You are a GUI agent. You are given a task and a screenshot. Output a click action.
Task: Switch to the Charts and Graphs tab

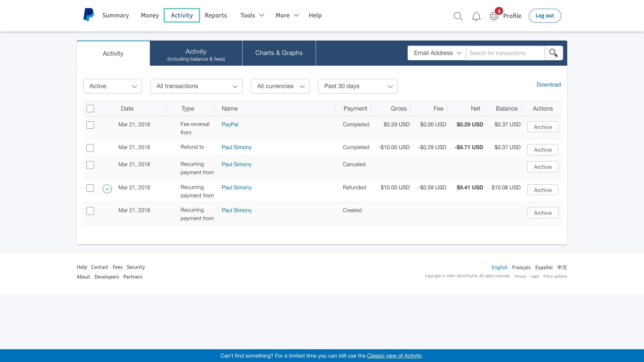coord(279,53)
